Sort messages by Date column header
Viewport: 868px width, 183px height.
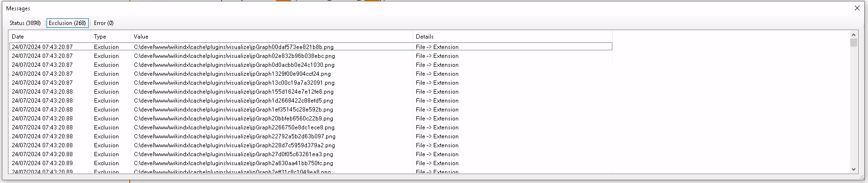(50, 36)
